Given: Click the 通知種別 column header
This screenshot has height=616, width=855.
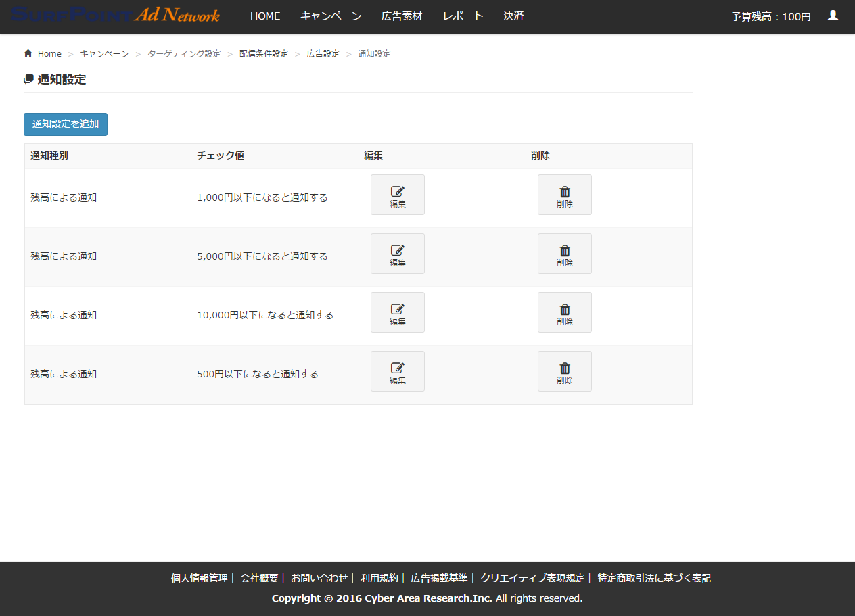Looking at the screenshot, I should click(49, 156).
